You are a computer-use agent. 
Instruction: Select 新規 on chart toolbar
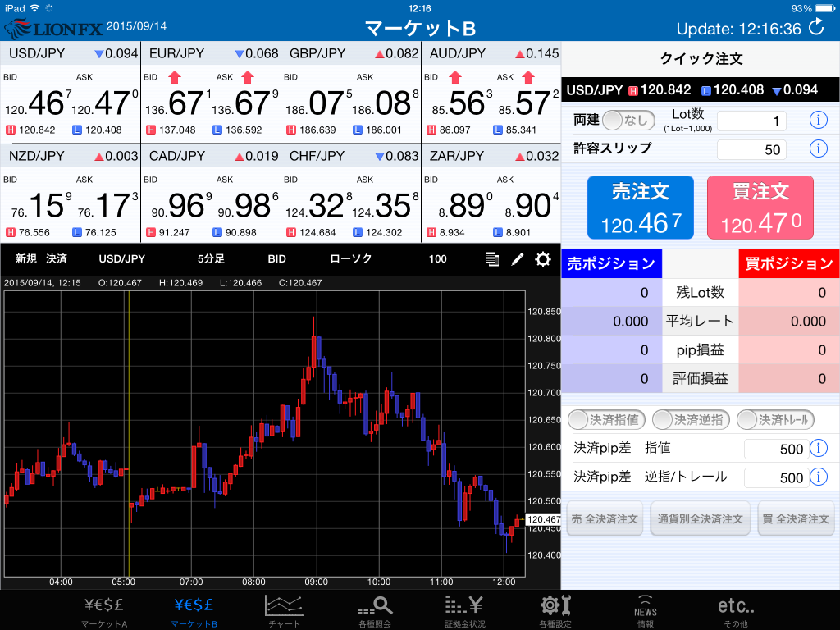coord(25,258)
